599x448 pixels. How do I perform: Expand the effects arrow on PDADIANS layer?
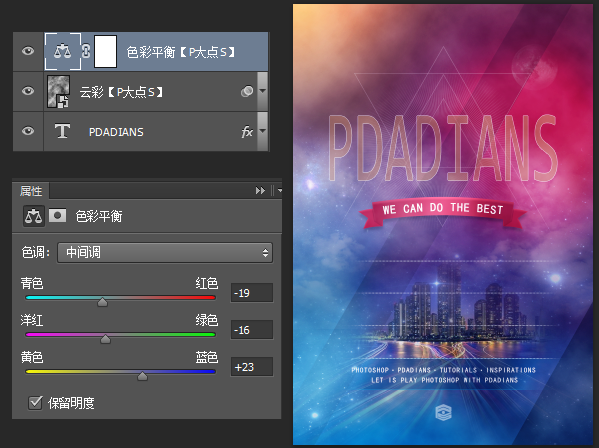(x=262, y=131)
